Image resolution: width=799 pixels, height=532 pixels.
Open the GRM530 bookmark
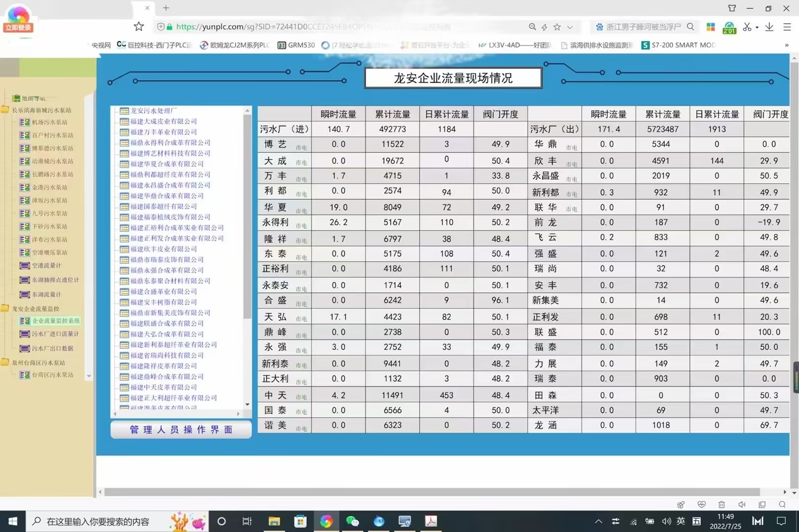coord(296,45)
